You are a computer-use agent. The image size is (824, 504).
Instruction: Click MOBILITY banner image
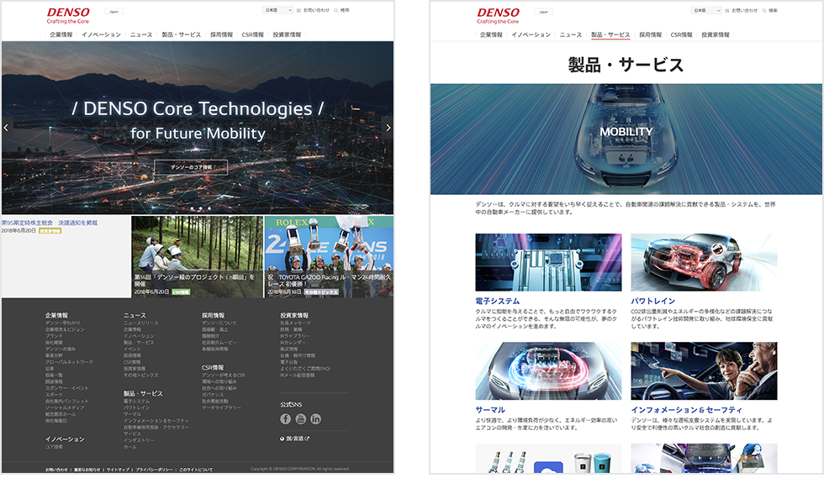626,139
